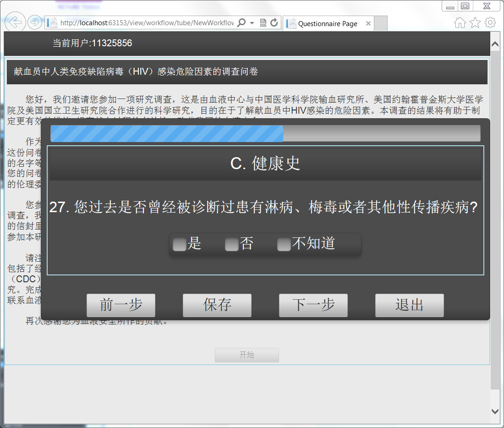Refresh the page with reload icon

click(274, 22)
